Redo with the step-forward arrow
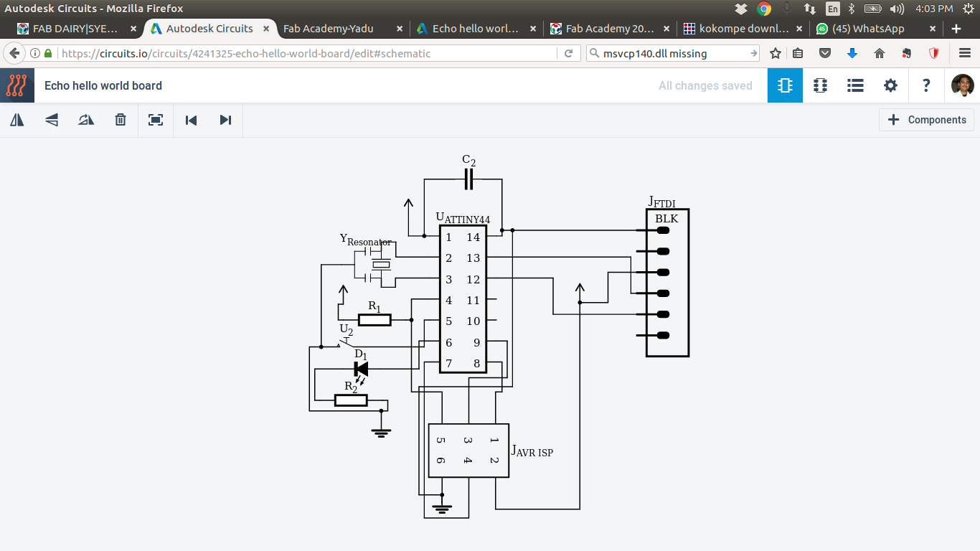The width and height of the screenshot is (980, 551). click(225, 120)
